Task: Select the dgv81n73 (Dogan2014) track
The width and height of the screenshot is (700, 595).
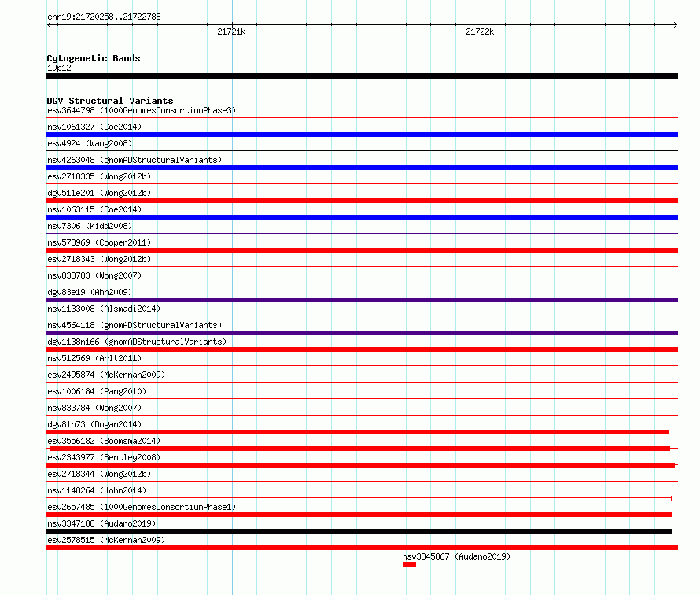Action: point(357,432)
